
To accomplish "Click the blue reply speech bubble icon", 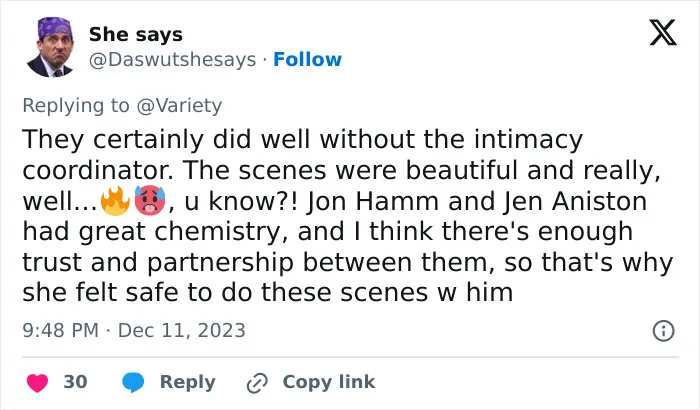I will [x=133, y=382].
